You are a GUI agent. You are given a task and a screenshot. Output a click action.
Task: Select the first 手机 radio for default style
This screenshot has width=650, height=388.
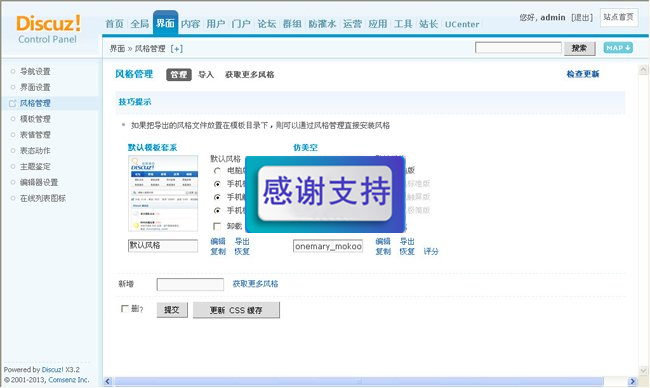[x=217, y=184]
